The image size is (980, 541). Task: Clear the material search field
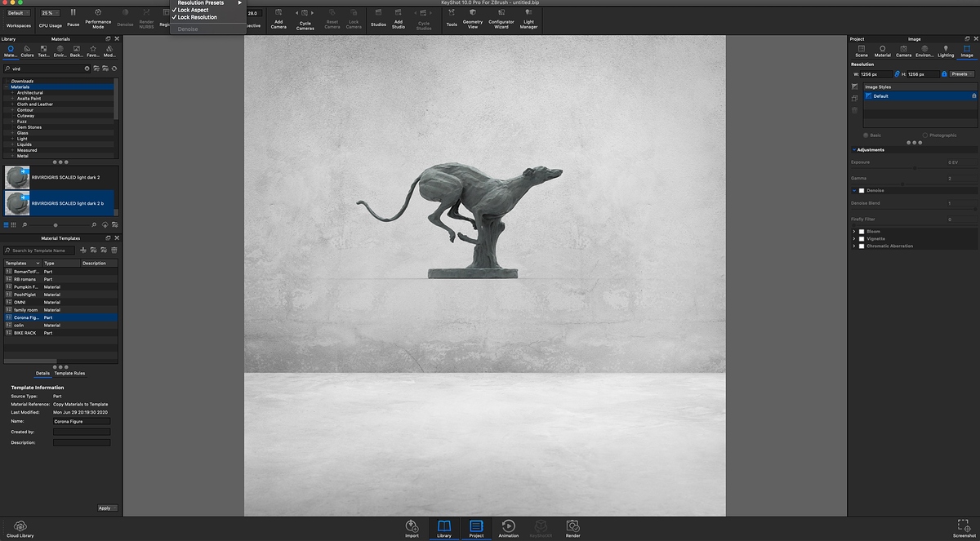87,69
